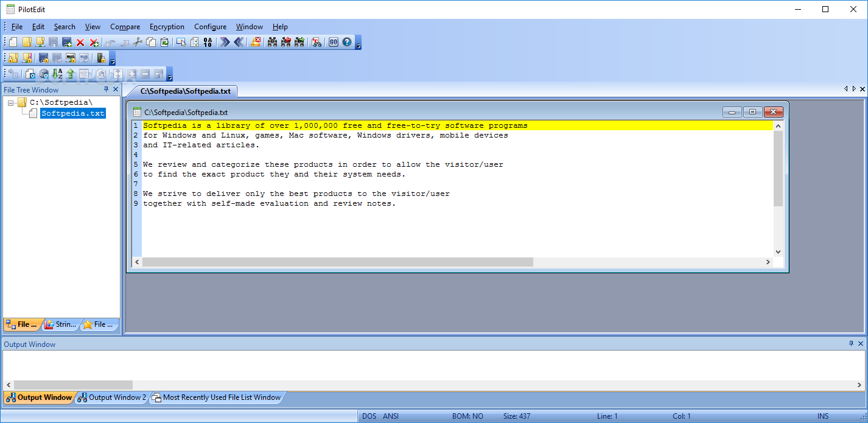Toggle auto-hide pin of Output Window
The width and height of the screenshot is (868, 423).
tap(851, 344)
